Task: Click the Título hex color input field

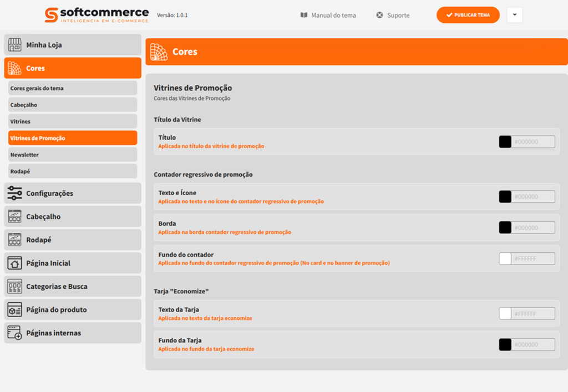Action: click(x=533, y=142)
